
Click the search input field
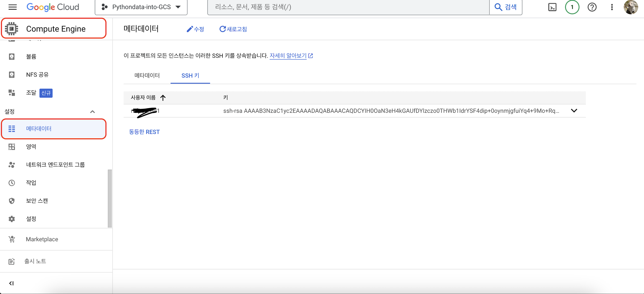pyautogui.click(x=348, y=7)
